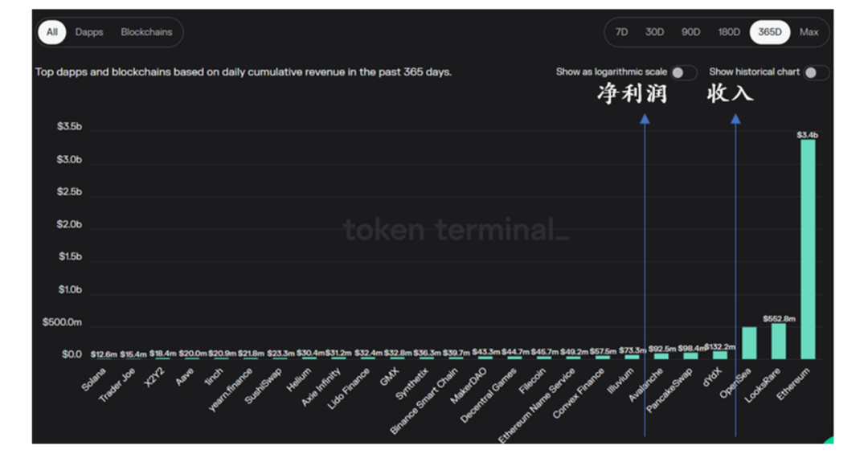868x454 pixels.
Task: Click the $3.4b value label
Action: click(x=807, y=134)
